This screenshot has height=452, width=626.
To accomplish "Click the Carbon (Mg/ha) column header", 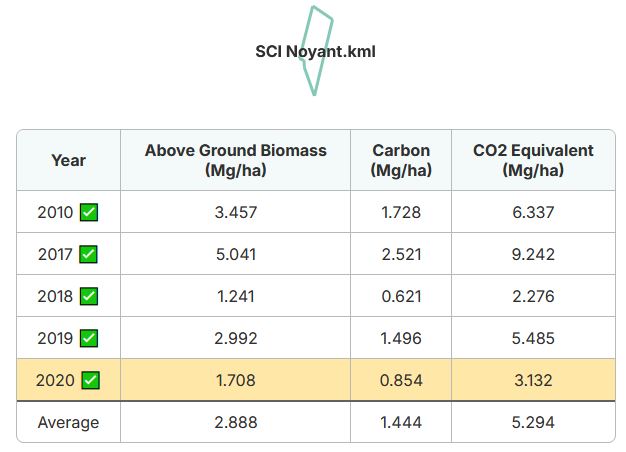I will click(401, 160).
